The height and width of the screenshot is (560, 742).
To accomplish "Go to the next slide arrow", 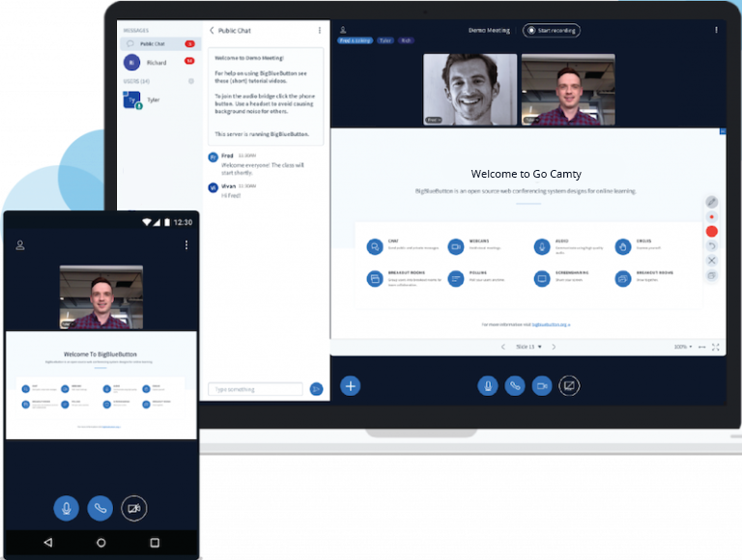I will [x=556, y=346].
